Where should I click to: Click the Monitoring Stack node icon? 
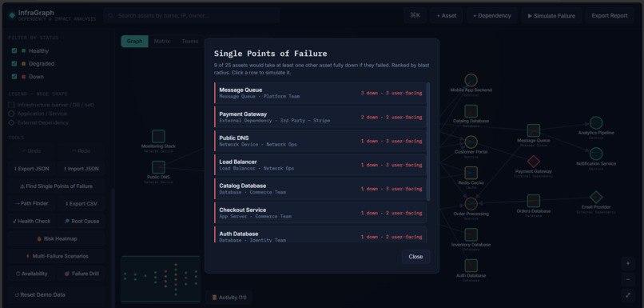158,136
